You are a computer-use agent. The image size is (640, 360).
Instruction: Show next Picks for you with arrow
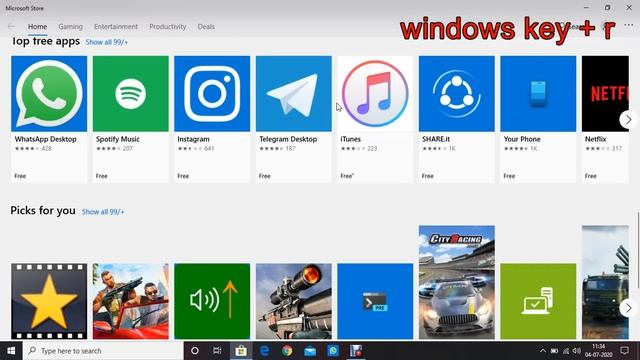pyautogui.click(x=628, y=308)
